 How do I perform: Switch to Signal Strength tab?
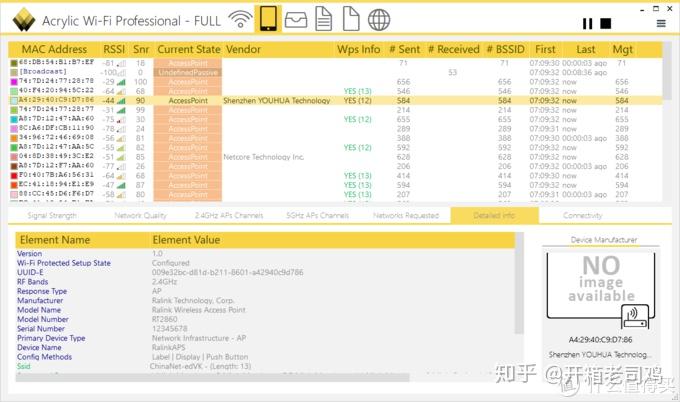click(x=52, y=216)
